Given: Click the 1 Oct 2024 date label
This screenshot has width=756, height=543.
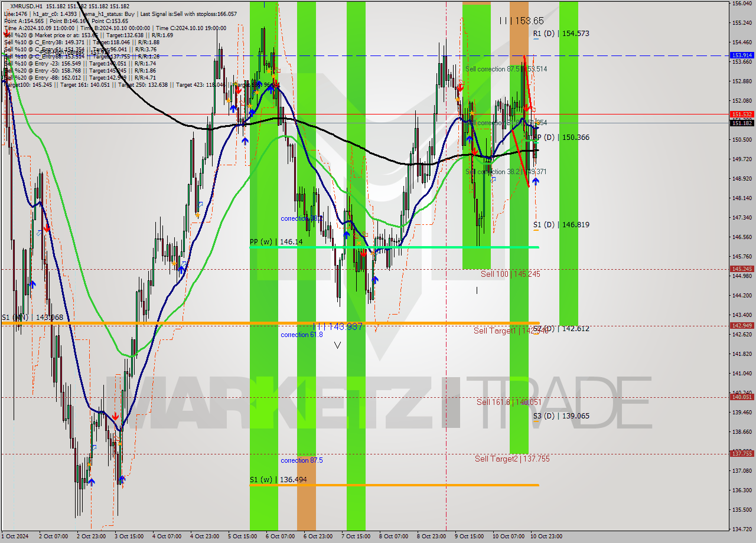Looking at the screenshot, I should [15, 537].
